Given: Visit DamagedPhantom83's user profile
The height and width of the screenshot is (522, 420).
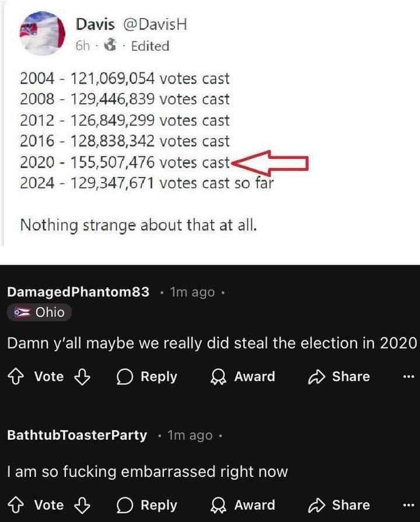Looking at the screenshot, I should tap(78, 292).
